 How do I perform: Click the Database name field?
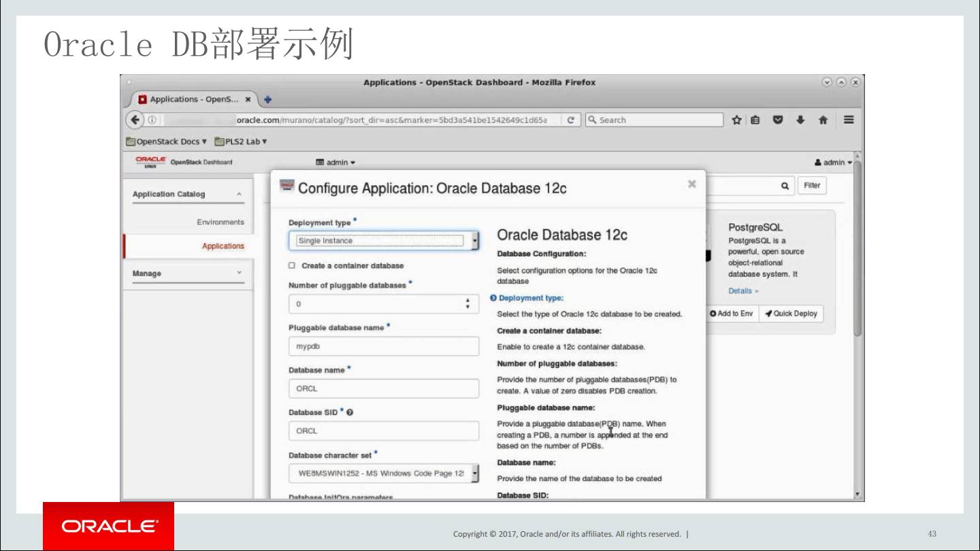(384, 388)
